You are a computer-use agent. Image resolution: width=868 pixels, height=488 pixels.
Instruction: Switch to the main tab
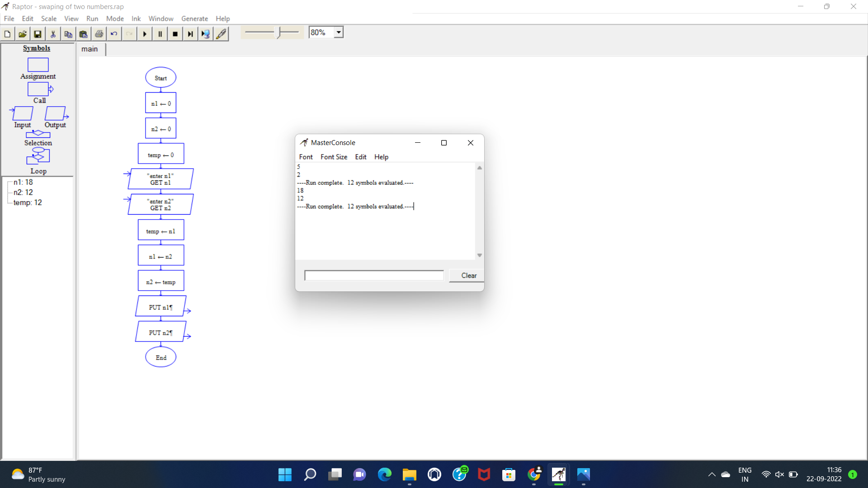(90, 49)
